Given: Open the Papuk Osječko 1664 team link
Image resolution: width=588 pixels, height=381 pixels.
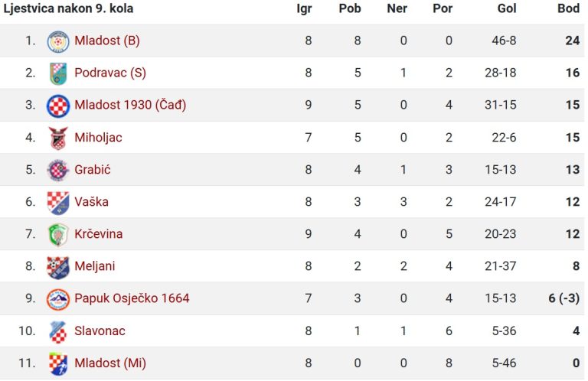Looking at the screenshot, I should [132, 298].
